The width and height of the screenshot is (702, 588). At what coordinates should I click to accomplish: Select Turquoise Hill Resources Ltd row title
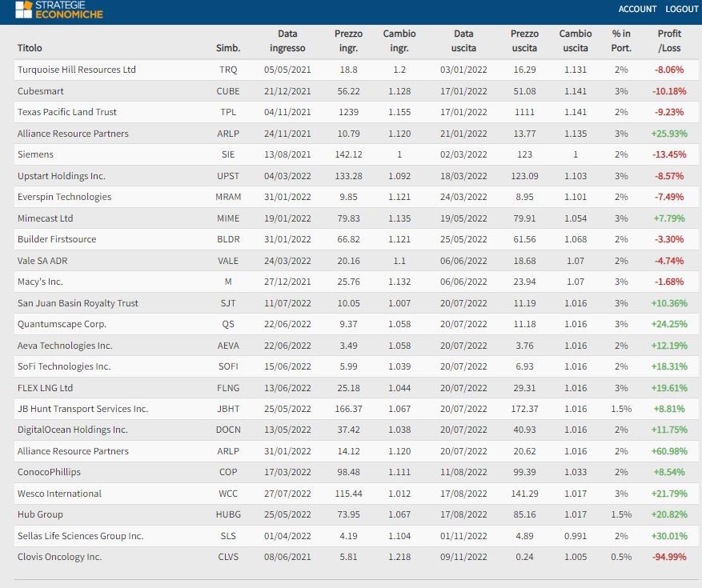pyautogui.click(x=77, y=70)
